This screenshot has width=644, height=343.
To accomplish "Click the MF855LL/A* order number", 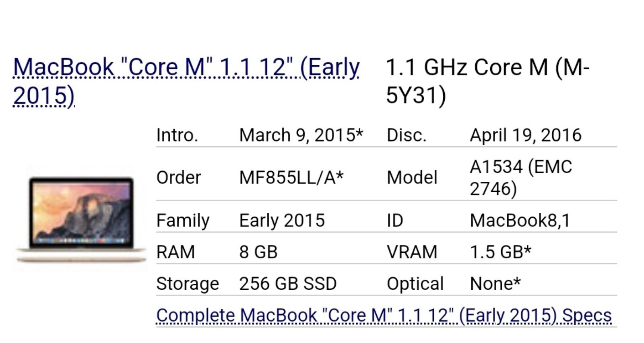I will pos(291,177).
